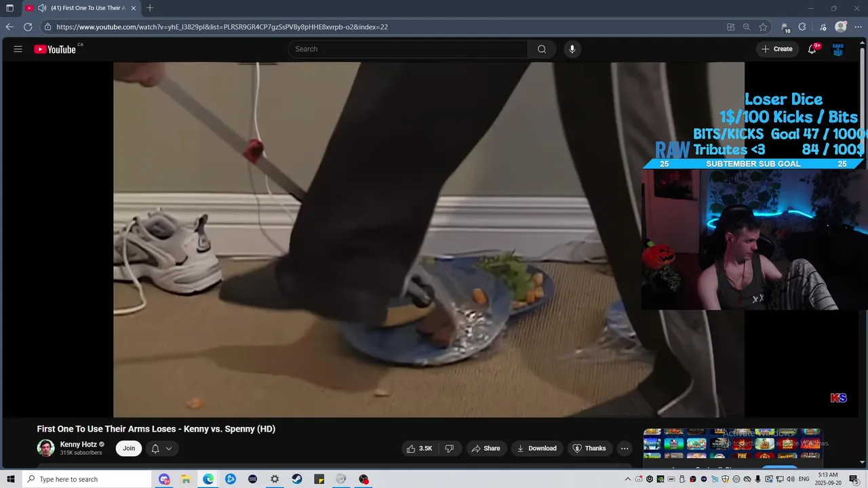Click Create button in YouTube header

click(777, 49)
